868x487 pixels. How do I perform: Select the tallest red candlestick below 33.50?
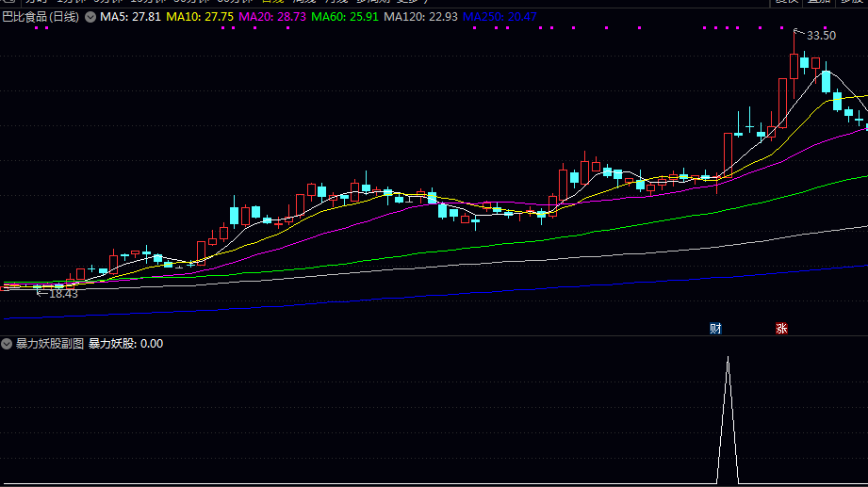pyautogui.click(x=794, y=66)
